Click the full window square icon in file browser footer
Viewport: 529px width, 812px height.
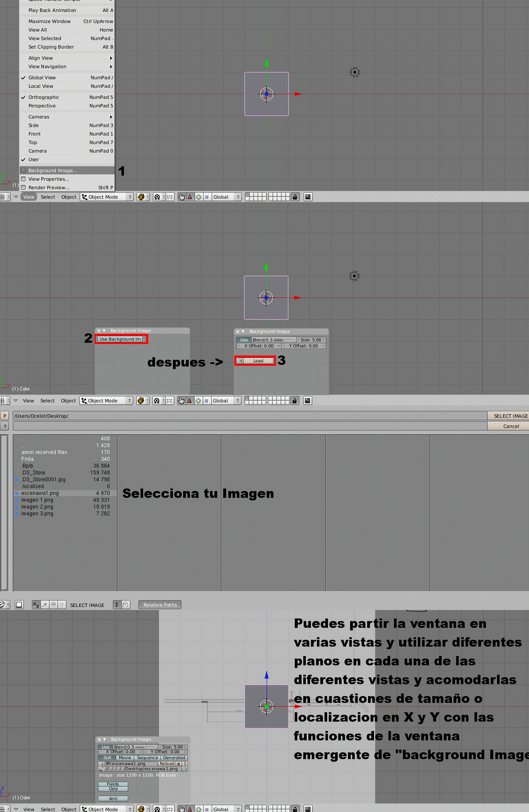[x=19, y=605]
